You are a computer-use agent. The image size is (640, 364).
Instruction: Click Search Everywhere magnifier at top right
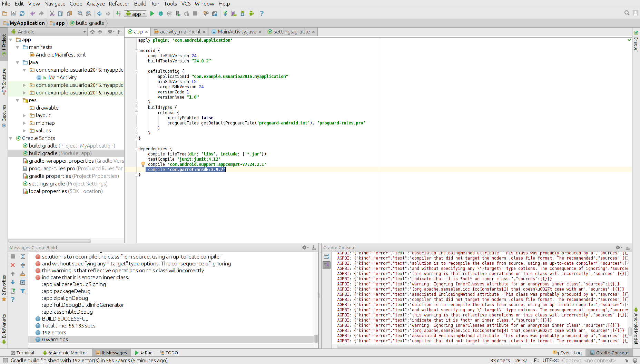[x=627, y=13]
